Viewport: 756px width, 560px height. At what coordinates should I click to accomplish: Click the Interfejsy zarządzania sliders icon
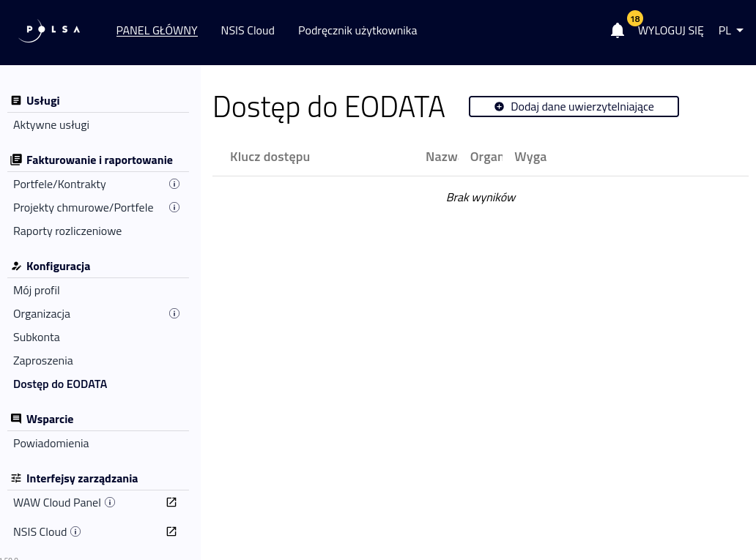[x=16, y=478]
